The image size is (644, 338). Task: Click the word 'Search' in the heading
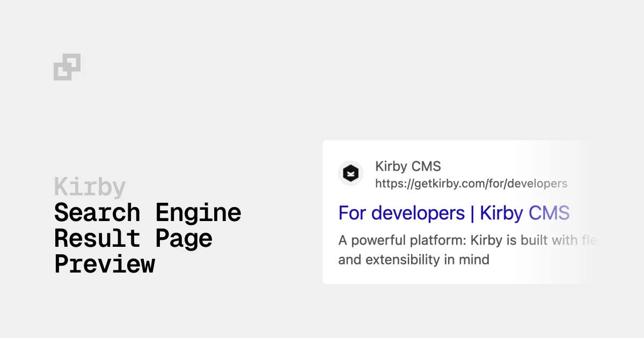tap(97, 213)
